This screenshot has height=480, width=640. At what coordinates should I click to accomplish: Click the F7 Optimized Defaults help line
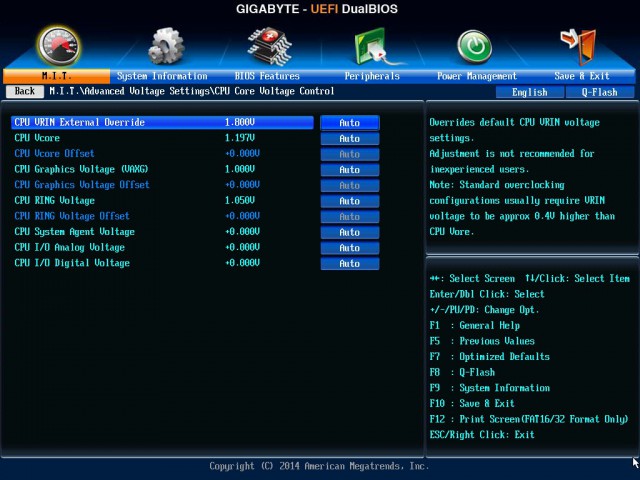pos(489,357)
